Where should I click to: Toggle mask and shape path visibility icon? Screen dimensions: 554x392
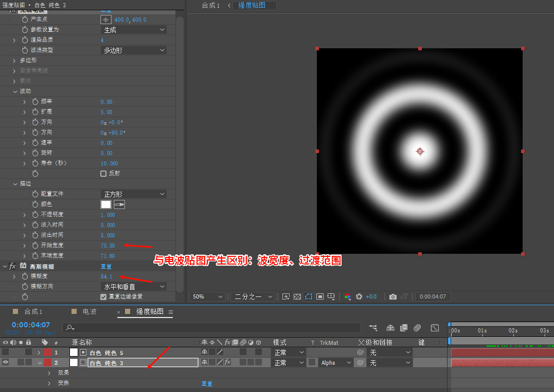point(309,297)
